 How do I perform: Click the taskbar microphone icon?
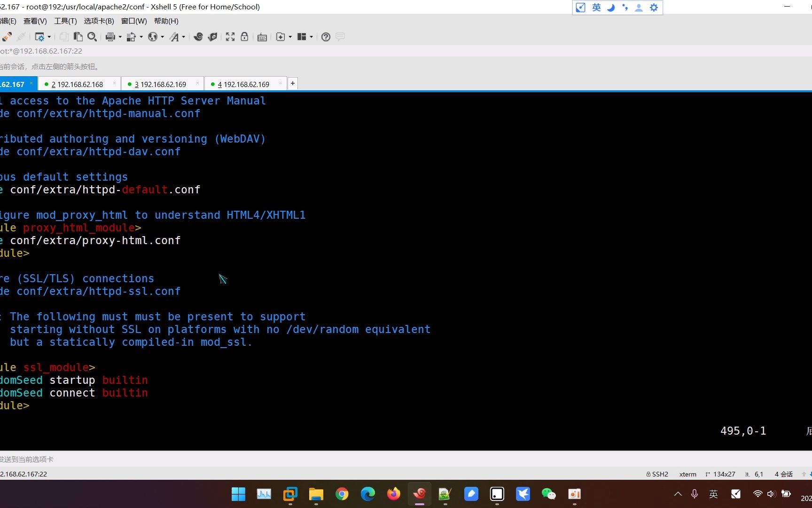(x=695, y=494)
